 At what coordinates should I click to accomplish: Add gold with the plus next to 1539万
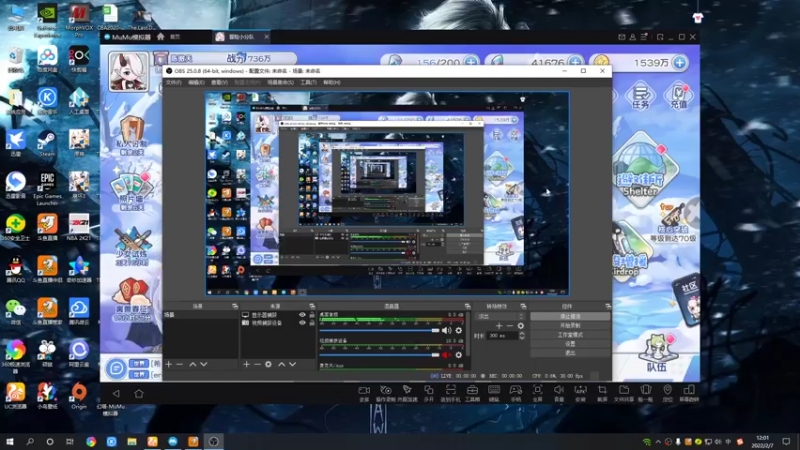click(680, 62)
